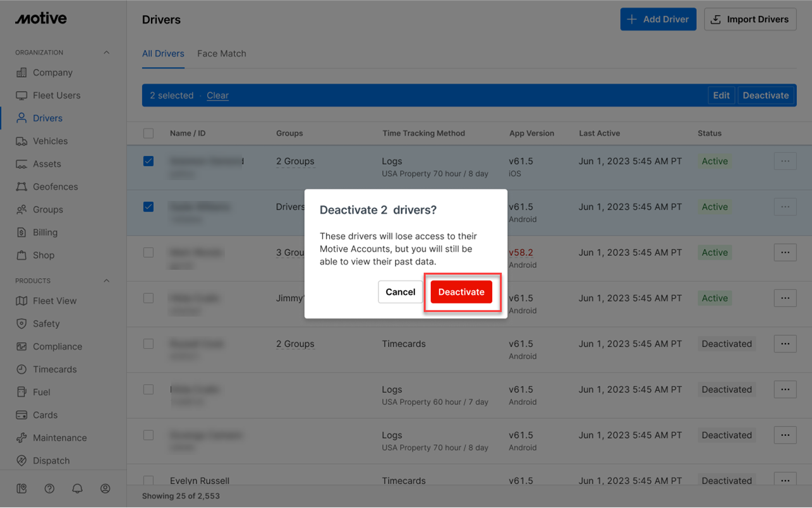
Task: Select Drivers person icon in sidebar
Action: [x=21, y=118]
